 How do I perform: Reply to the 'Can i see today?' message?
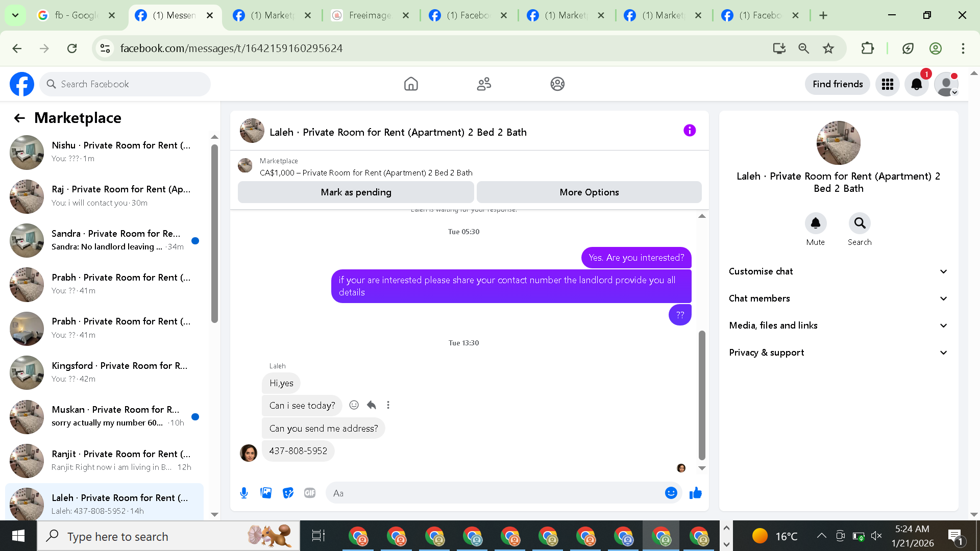coord(371,405)
